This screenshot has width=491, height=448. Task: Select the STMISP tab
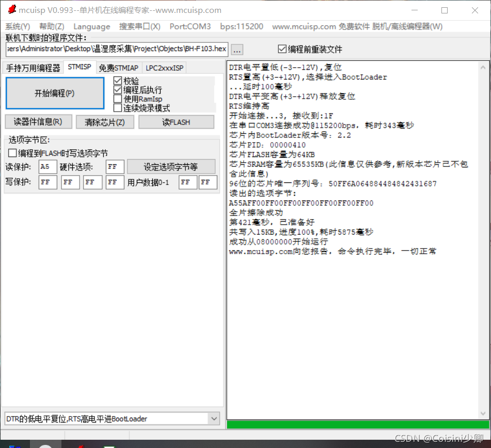(x=80, y=67)
